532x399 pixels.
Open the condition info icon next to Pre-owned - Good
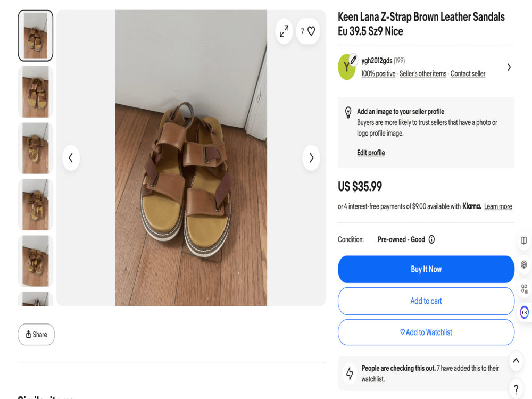click(431, 239)
